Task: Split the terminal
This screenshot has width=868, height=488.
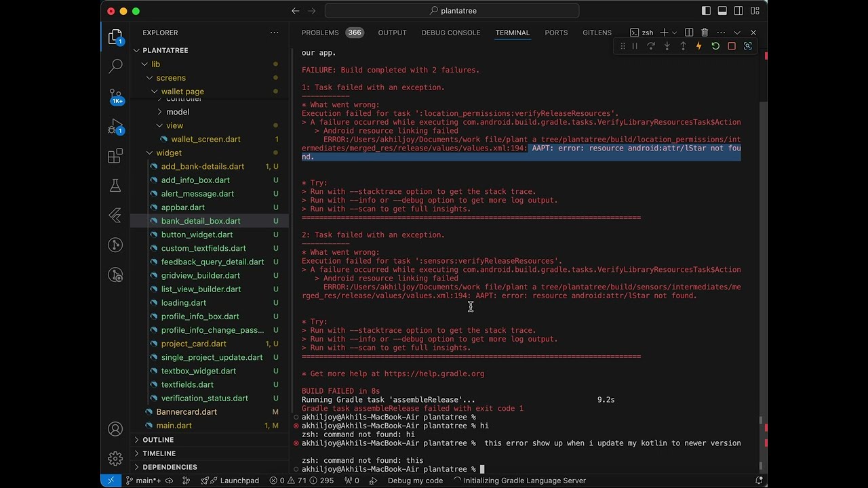Action: (x=689, y=33)
